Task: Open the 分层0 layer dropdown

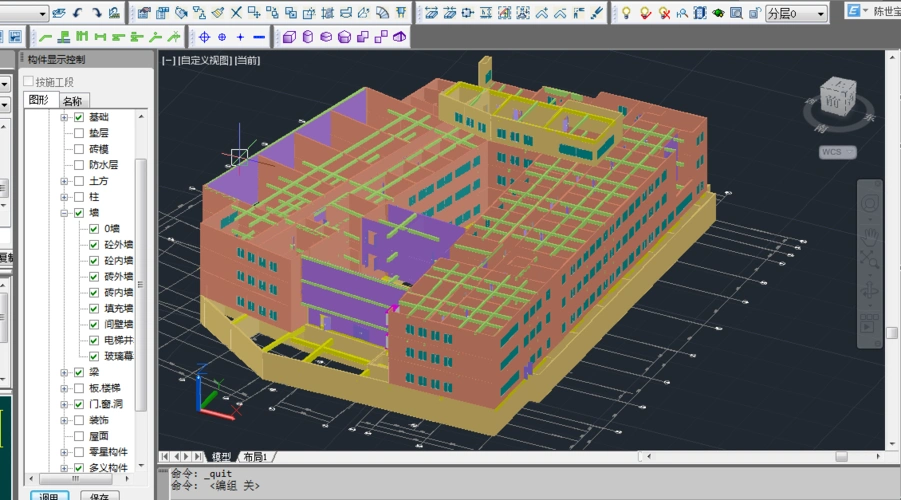Action: click(x=821, y=14)
